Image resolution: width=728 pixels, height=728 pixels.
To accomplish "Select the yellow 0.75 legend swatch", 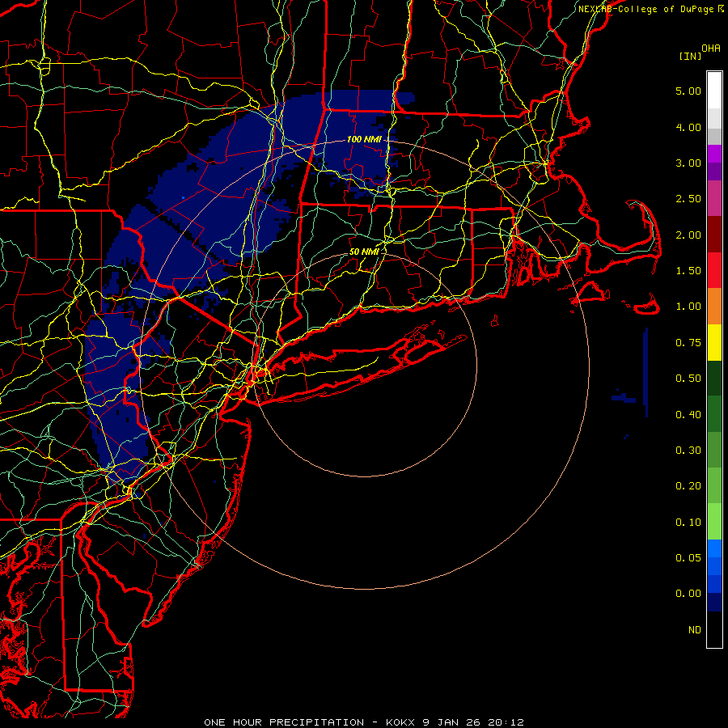I will [x=714, y=342].
